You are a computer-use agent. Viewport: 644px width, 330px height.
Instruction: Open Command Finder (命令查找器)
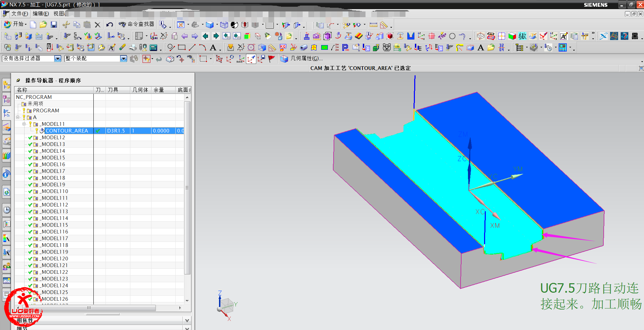136,24
